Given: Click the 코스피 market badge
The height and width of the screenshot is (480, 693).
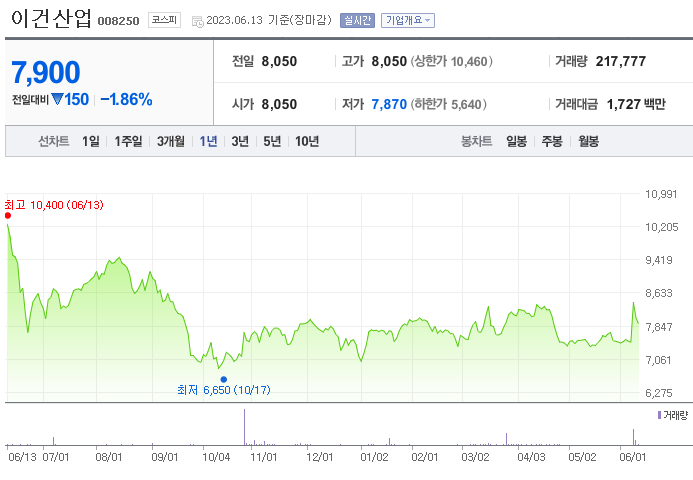Looking at the screenshot, I should click(164, 20).
